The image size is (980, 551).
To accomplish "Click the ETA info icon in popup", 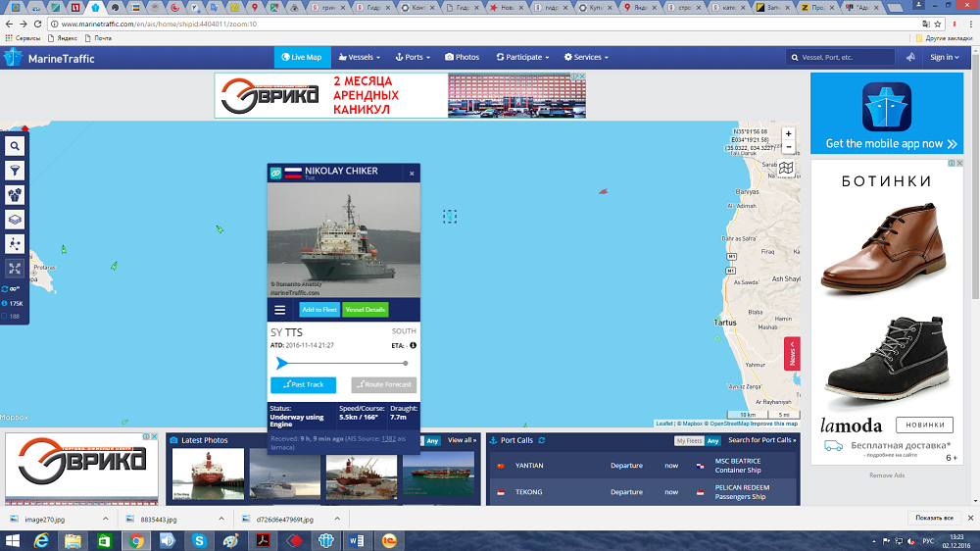I will coord(413,345).
